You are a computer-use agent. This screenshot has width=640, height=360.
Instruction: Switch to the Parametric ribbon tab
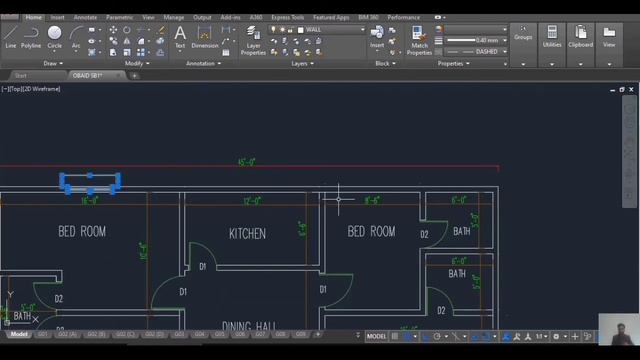click(x=120, y=18)
